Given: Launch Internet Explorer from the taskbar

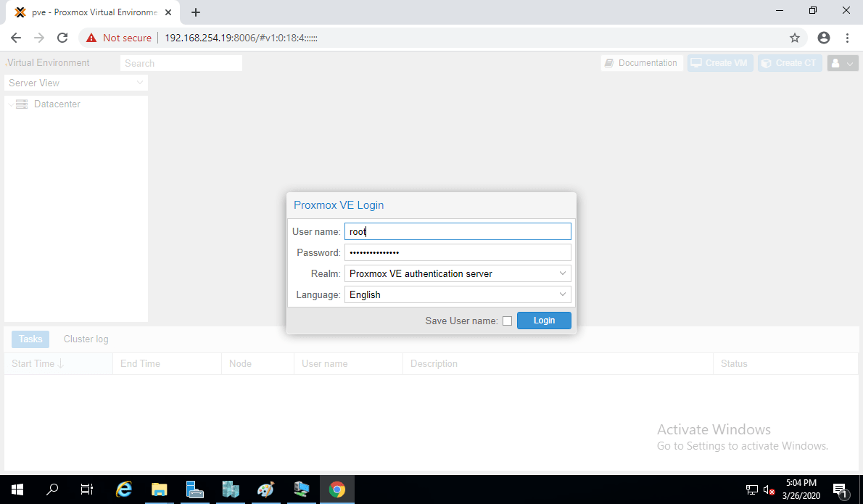Looking at the screenshot, I should click(x=124, y=489).
